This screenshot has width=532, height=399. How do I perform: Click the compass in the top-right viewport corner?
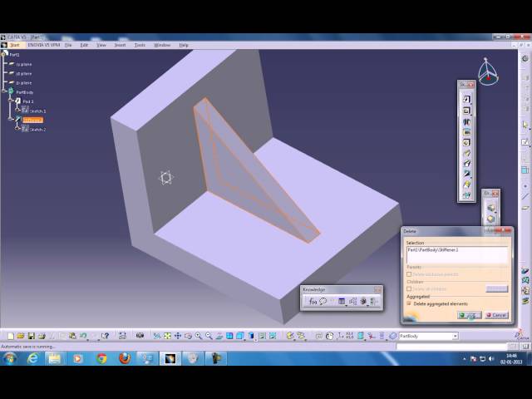click(x=488, y=72)
